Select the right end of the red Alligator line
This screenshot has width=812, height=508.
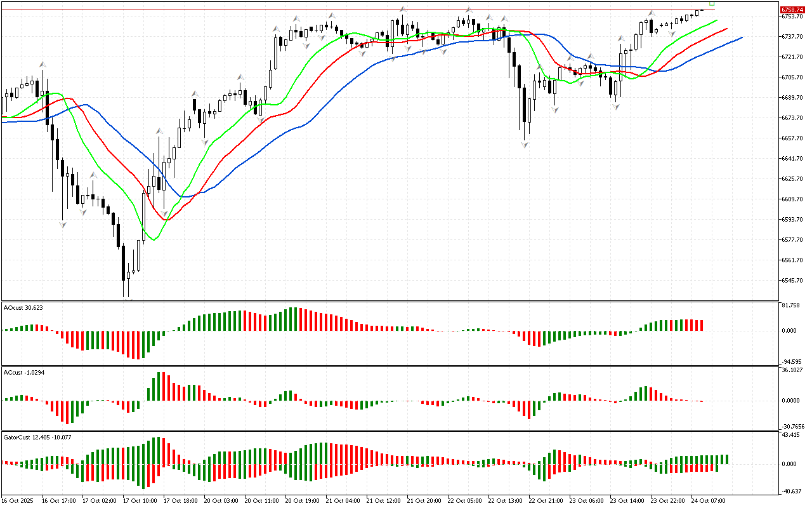tap(726, 29)
